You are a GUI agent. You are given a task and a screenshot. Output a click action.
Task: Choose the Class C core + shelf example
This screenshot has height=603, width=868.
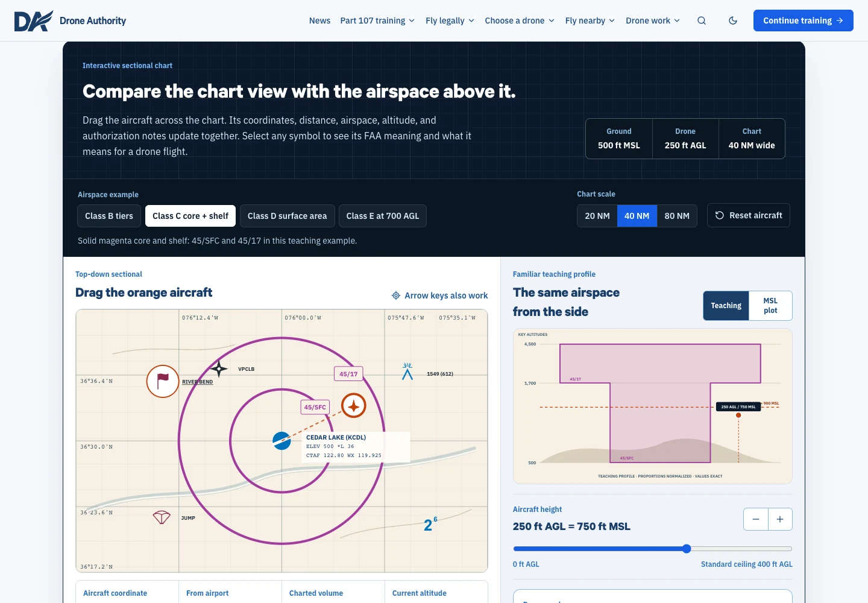[x=190, y=216]
